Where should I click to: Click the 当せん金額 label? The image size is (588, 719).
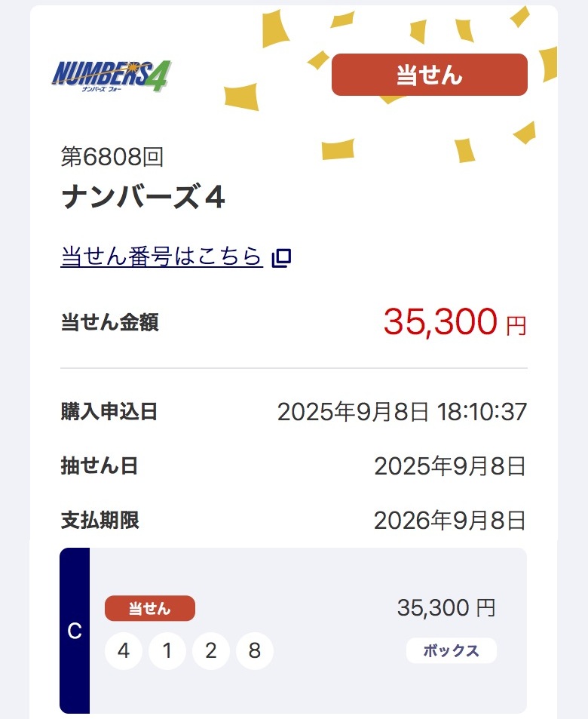pos(109,323)
